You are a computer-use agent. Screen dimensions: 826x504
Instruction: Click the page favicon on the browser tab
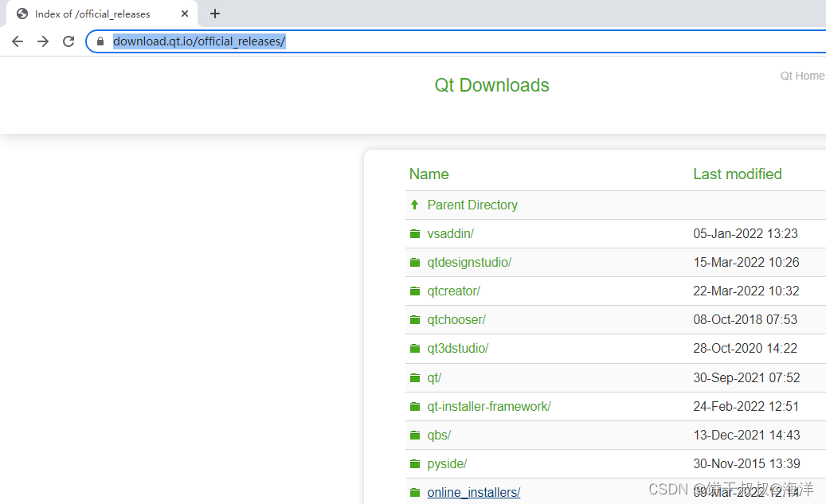(x=22, y=14)
